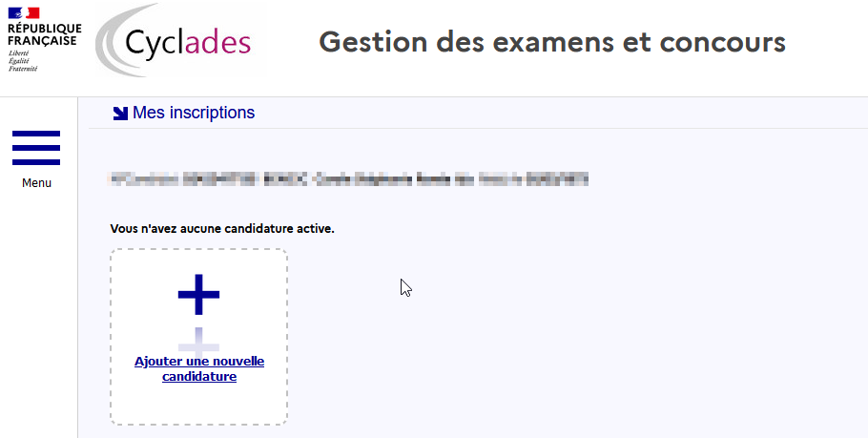Image resolution: width=868 pixels, height=438 pixels.
Task: Click the Liberté Égalité Fraternité motto
Action: (x=23, y=61)
